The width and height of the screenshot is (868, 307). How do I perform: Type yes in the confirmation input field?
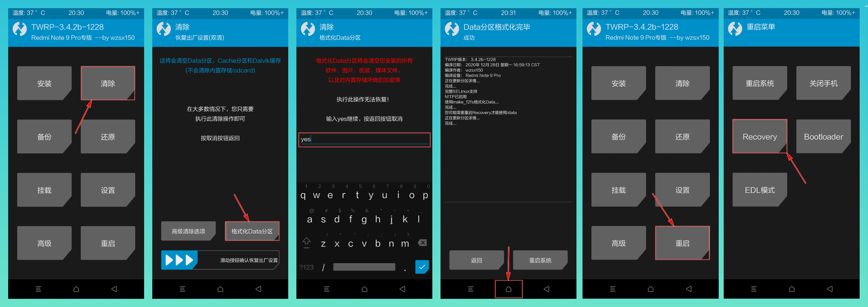point(362,140)
